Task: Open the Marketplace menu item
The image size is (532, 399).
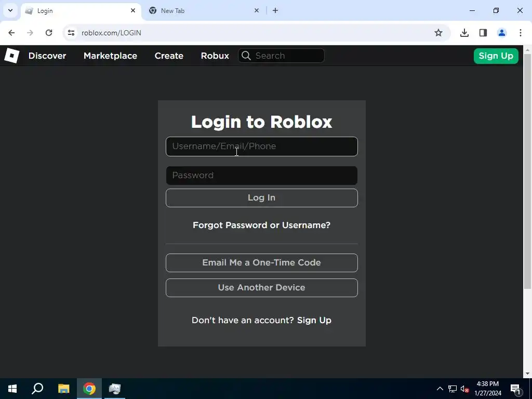Action: [x=110, y=56]
